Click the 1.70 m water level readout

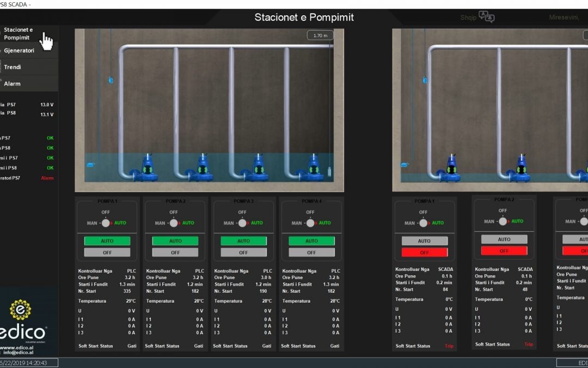point(320,35)
